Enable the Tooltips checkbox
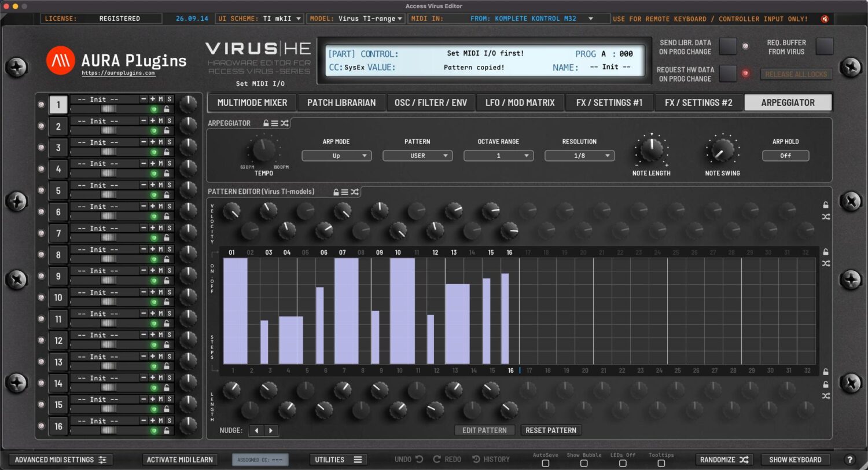Viewport: 868px width, 470px height. (661, 463)
